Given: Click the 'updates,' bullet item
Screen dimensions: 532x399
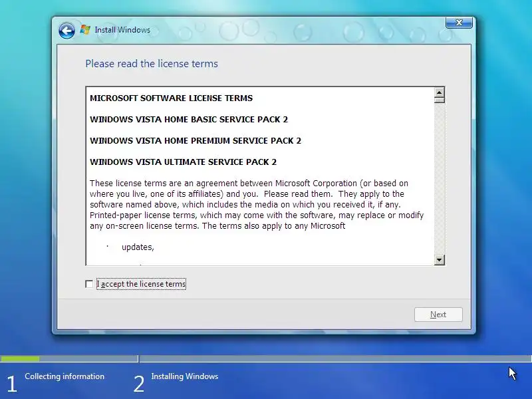Looking at the screenshot, I should [138, 247].
